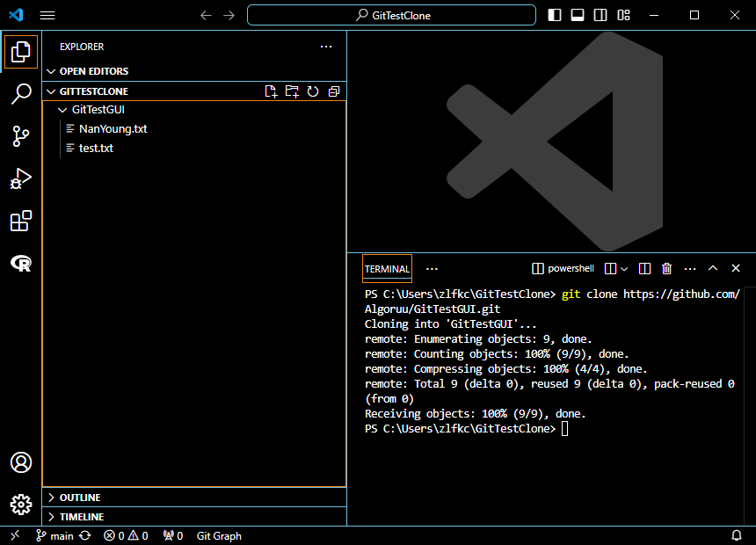
Task: Kill the terminal with trash icon
Action: coord(667,269)
